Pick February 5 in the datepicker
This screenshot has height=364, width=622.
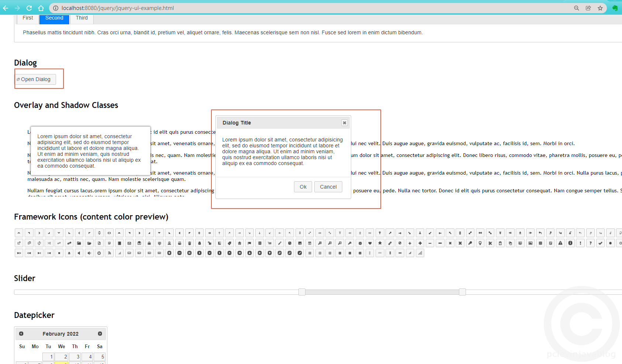click(100, 357)
